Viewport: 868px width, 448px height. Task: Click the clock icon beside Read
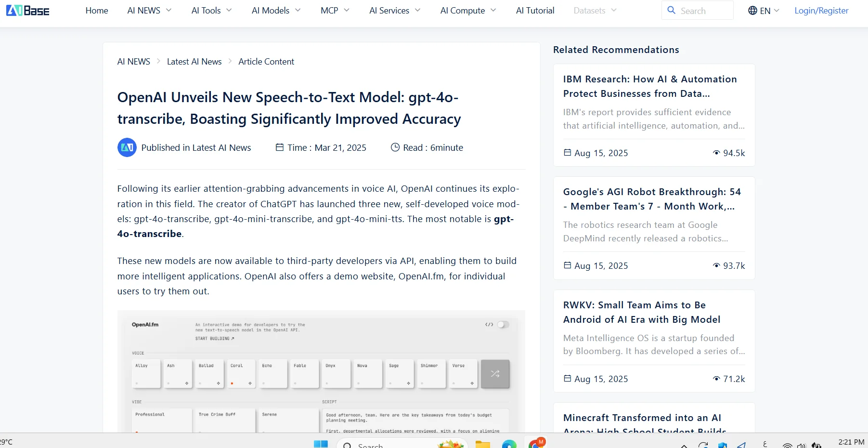pos(395,147)
